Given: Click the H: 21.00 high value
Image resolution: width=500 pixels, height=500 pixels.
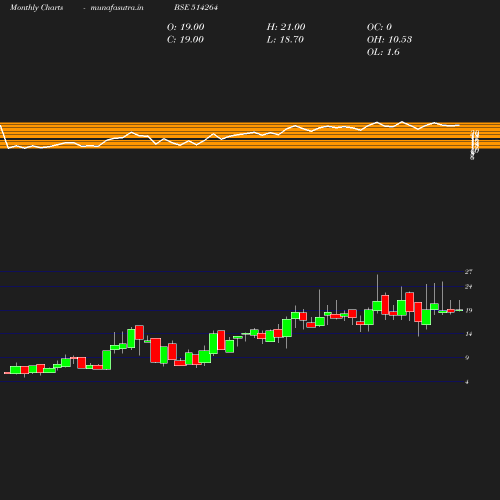Looking at the screenshot, I should pos(286,27).
